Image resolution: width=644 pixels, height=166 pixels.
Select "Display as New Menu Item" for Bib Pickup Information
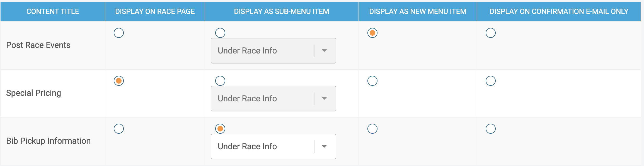coord(372,128)
